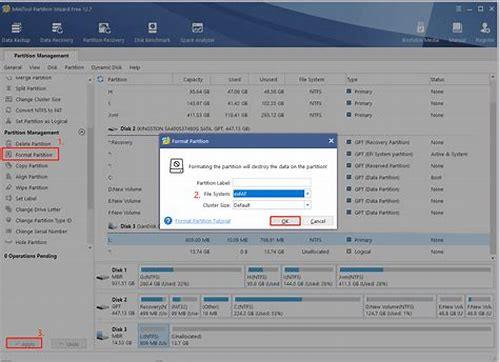The width and height of the screenshot is (500, 362).
Task: Open Disk Benchmark tool
Action: [x=152, y=33]
